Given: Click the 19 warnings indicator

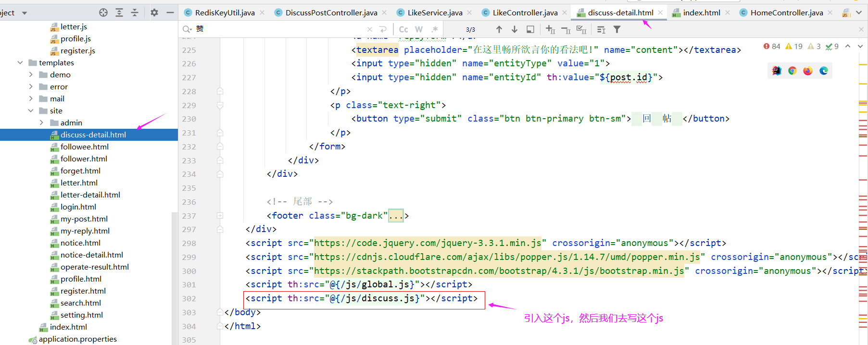Looking at the screenshot, I should pos(794,46).
